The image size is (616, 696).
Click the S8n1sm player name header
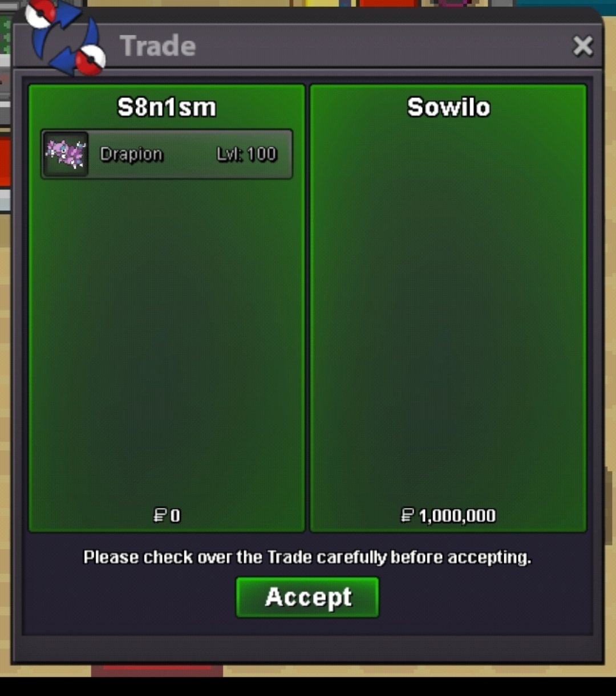pyautogui.click(x=167, y=107)
